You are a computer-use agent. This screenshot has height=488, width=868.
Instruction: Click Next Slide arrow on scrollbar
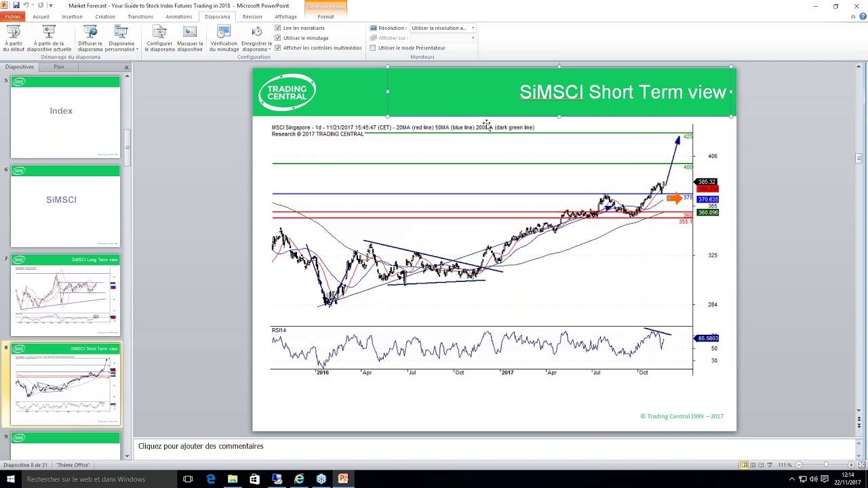pyautogui.click(x=859, y=425)
